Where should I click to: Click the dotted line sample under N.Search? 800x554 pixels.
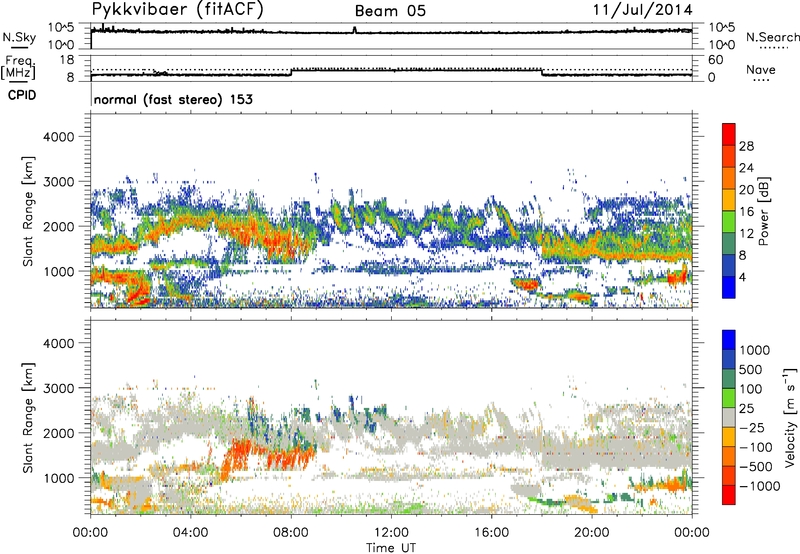pyautogui.click(x=774, y=48)
